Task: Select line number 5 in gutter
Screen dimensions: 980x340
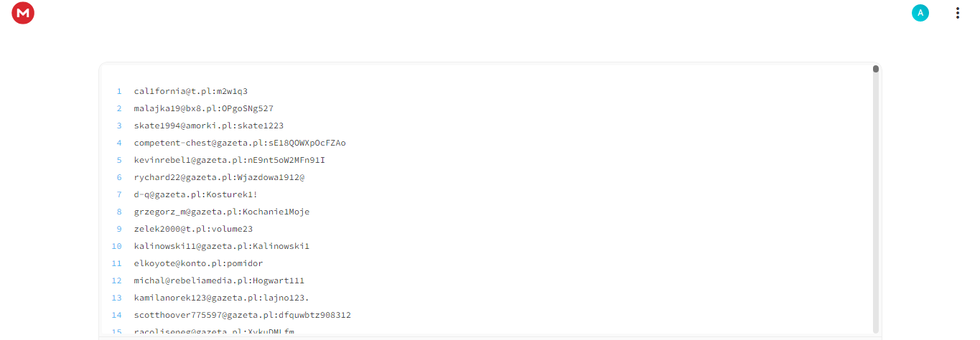Action: [x=119, y=160]
